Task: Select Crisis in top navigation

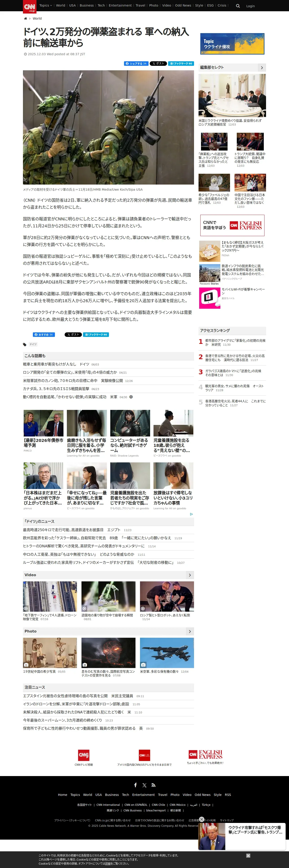Action: coord(222,5)
